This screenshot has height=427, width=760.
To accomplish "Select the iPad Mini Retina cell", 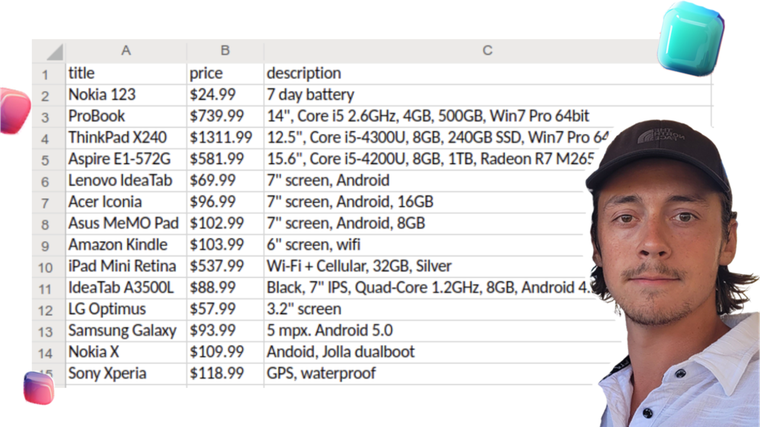I will pyautogui.click(x=126, y=266).
